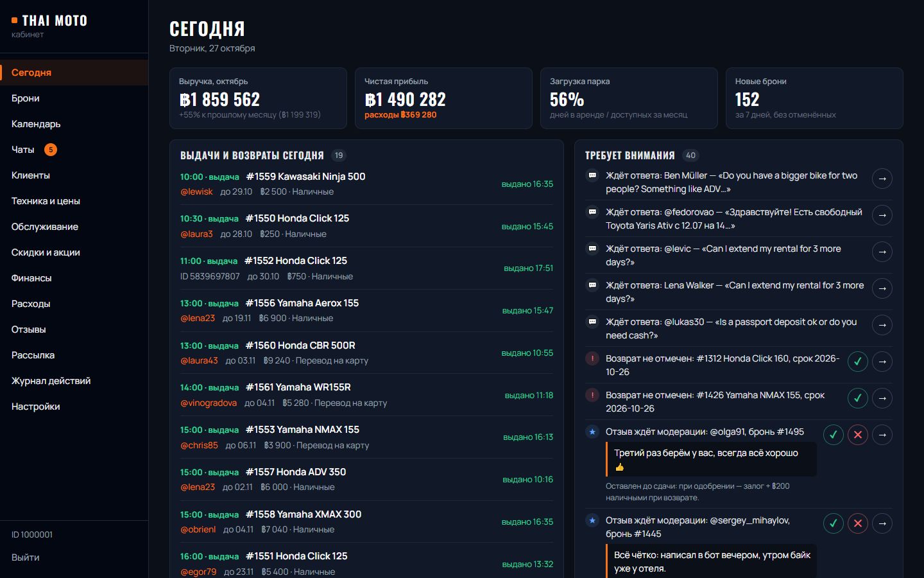Screen dimensions: 924x578
Task: Approve @olga91 review with green checkmark
Action: [x=834, y=435]
